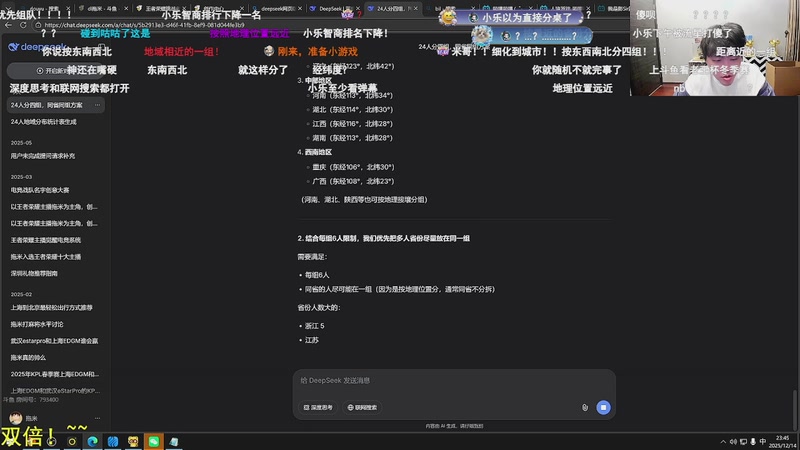The image size is (800, 450).
Task: Switch to the 王者荣耀 browser tab
Action: pos(160,9)
